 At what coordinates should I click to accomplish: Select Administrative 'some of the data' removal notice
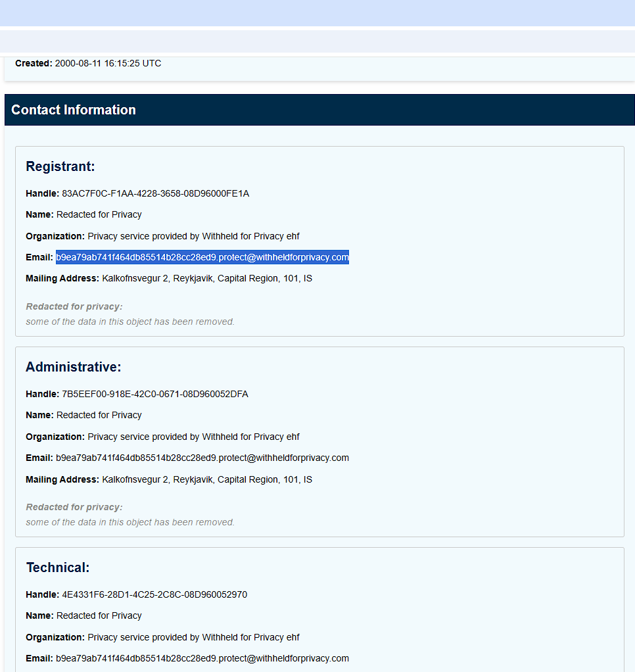point(130,523)
